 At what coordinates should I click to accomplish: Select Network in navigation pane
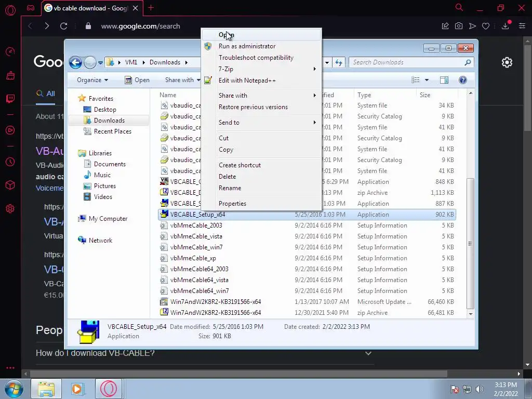[x=100, y=241]
